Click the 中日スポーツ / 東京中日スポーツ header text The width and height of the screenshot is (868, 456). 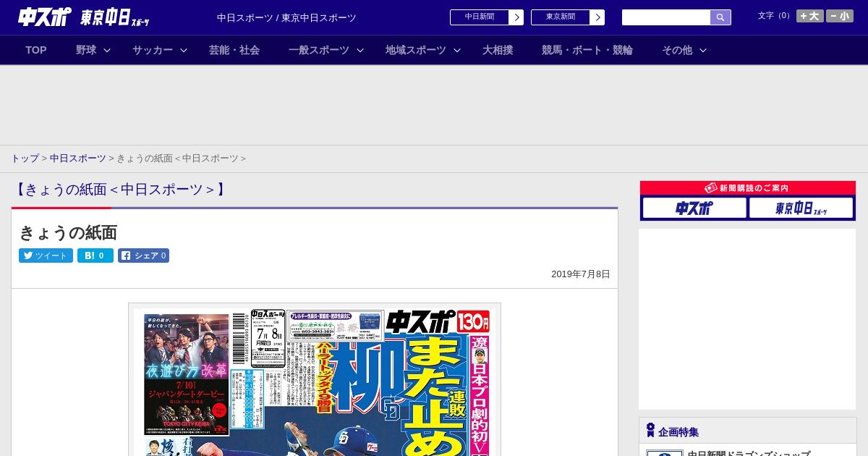click(286, 17)
